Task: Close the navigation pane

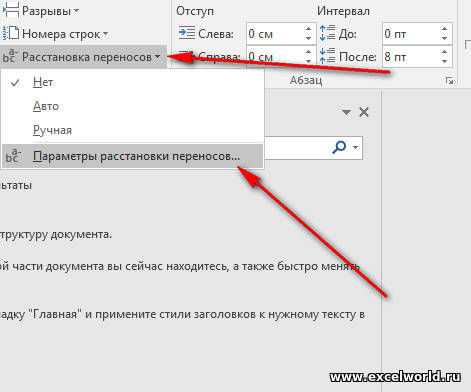Action: (364, 112)
